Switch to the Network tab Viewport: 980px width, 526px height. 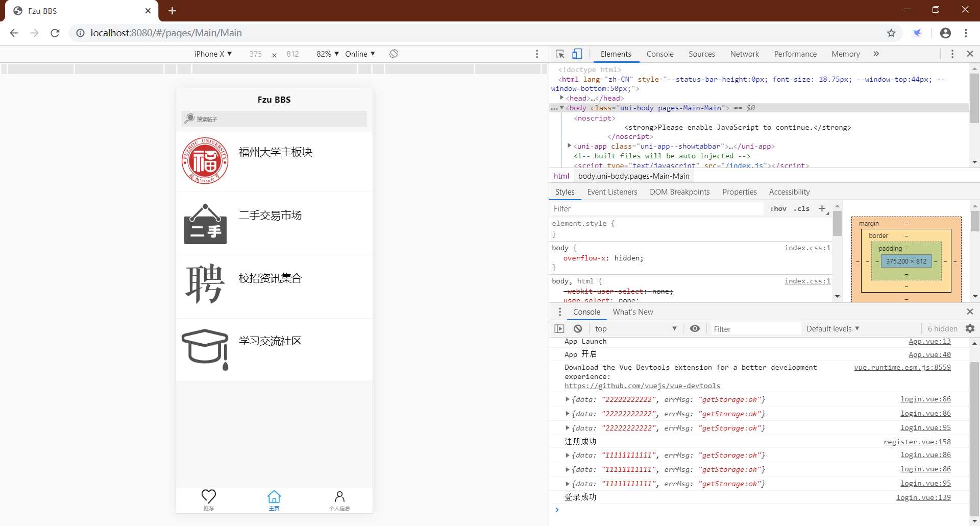744,54
